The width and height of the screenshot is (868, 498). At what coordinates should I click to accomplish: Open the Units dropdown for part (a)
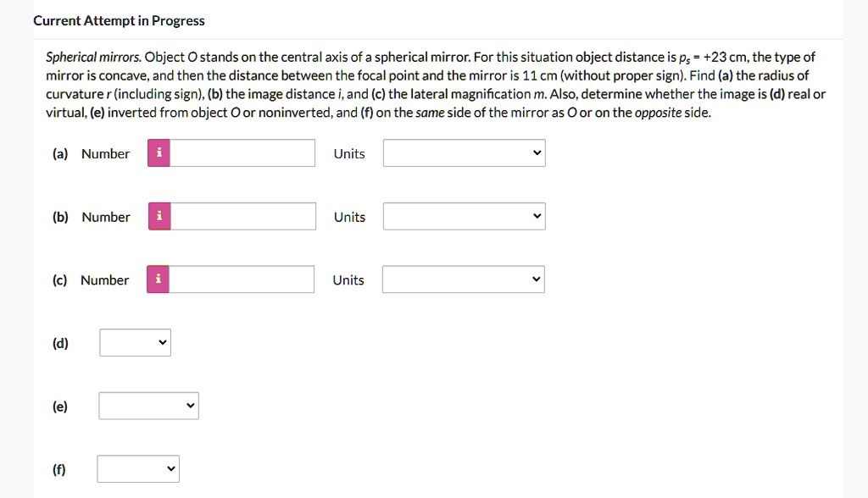463,153
